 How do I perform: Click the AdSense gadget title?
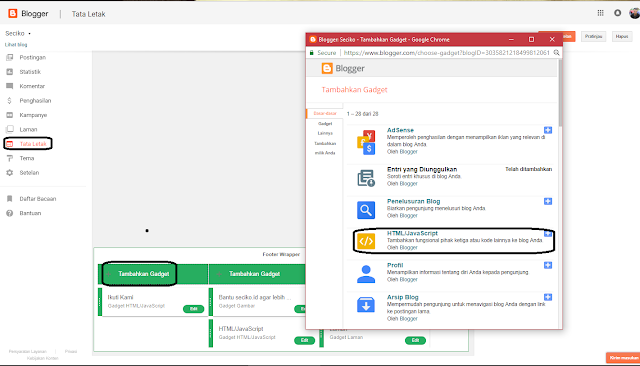tap(400, 130)
